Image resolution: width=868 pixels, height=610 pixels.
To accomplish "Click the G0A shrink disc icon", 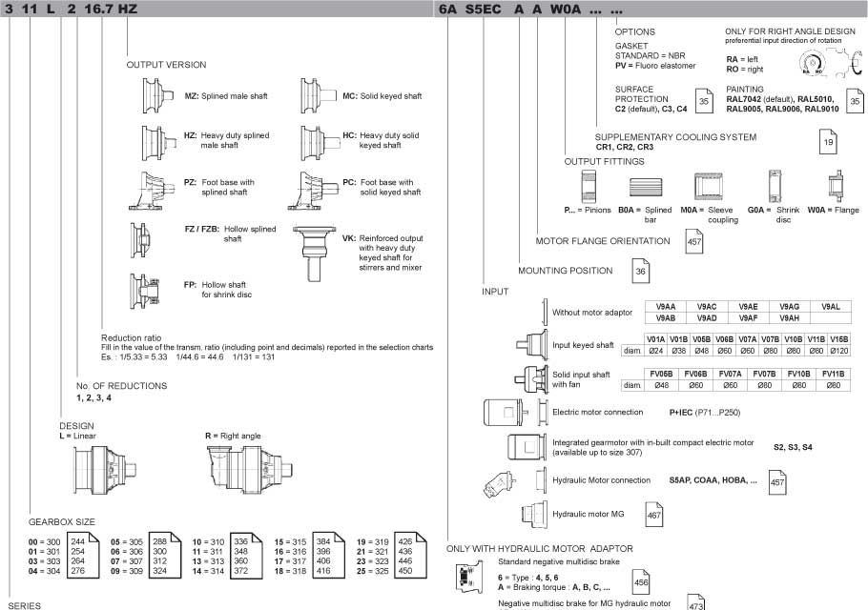I will [775, 185].
